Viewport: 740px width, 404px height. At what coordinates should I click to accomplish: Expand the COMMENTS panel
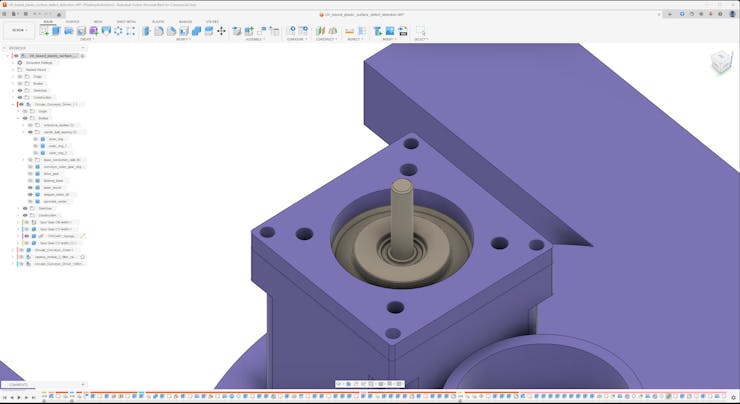pyautogui.click(x=83, y=385)
